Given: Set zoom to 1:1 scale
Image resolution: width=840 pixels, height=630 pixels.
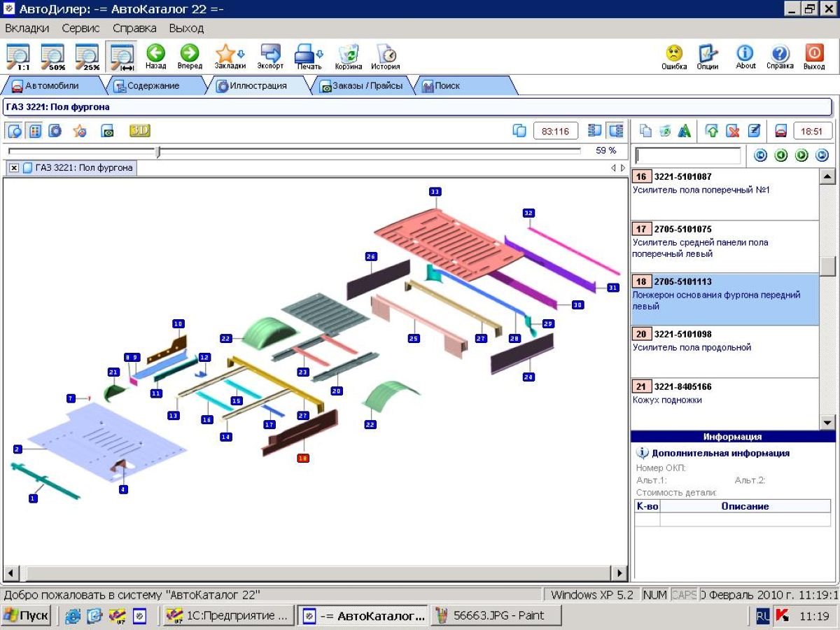Looking at the screenshot, I should (18, 57).
